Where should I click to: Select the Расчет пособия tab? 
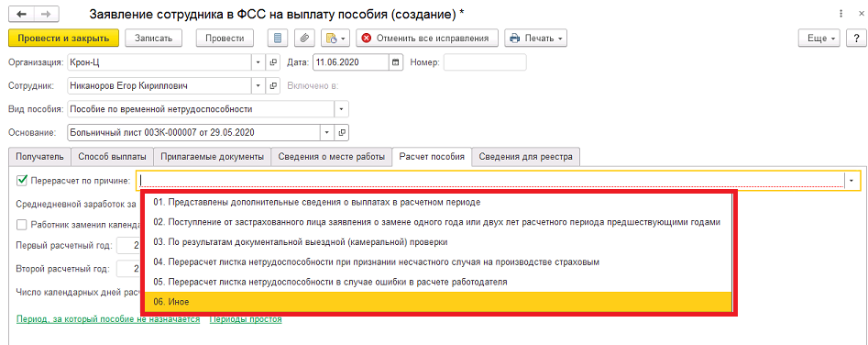pyautogui.click(x=432, y=157)
